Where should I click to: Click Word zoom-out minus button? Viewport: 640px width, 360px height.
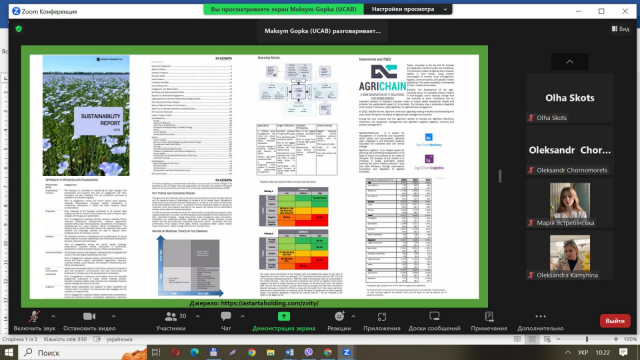(x=558, y=339)
